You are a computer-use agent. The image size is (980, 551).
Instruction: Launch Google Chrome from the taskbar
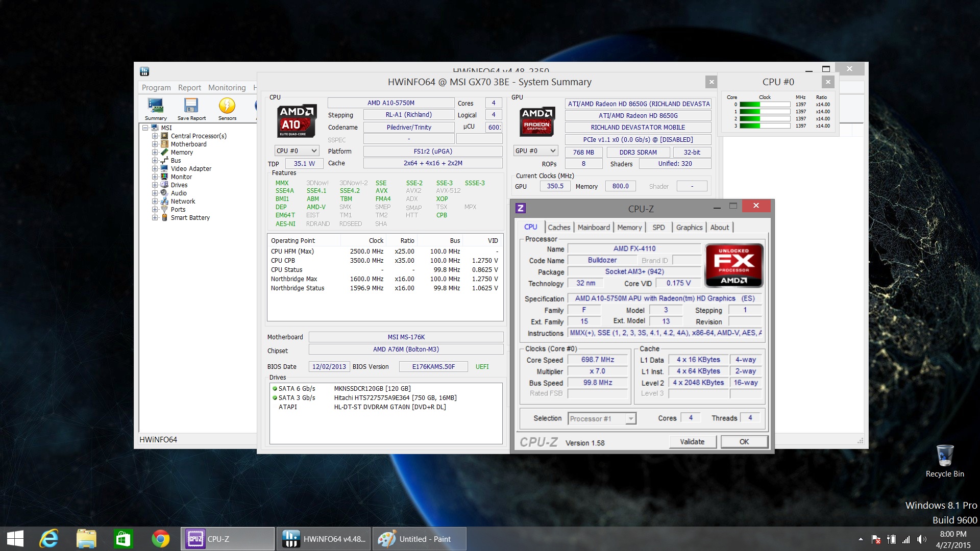coord(160,539)
